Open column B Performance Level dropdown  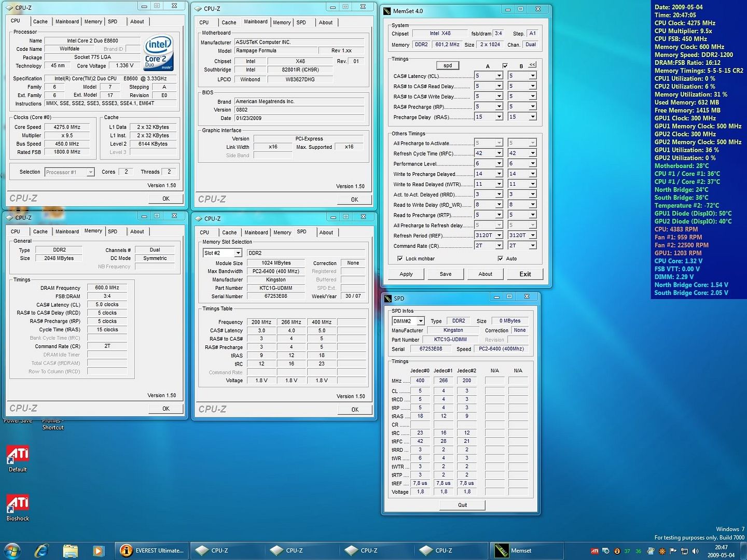click(532, 163)
